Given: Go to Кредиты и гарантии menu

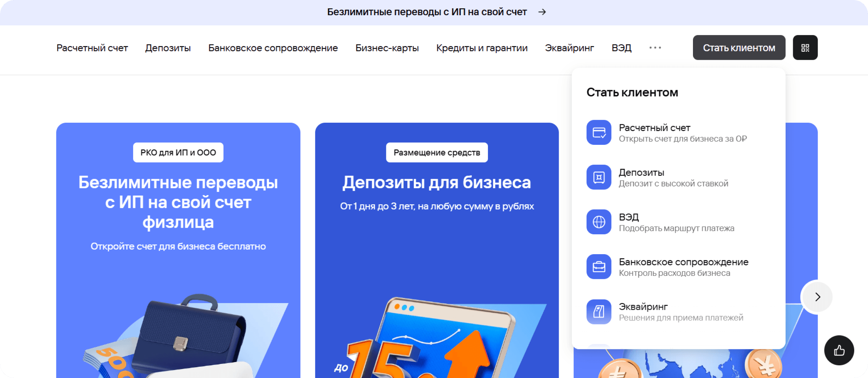Looking at the screenshot, I should pos(482,48).
